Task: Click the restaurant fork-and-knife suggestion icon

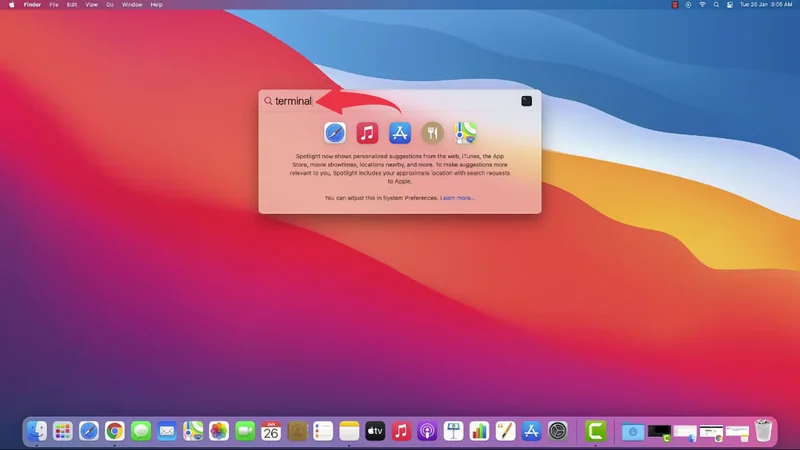Action: pyautogui.click(x=432, y=133)
